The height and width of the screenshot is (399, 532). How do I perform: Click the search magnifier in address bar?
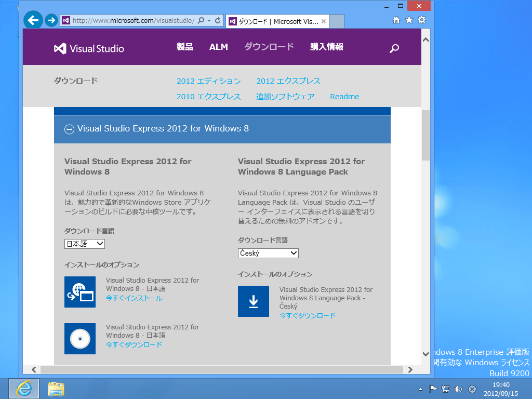[201, 20]
